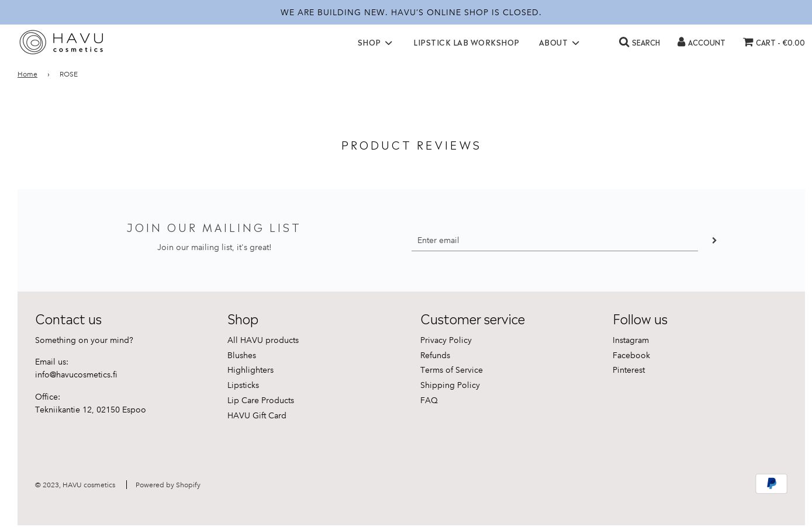Open Highlighters footer link
812x527 pixels.
(250, 370)
